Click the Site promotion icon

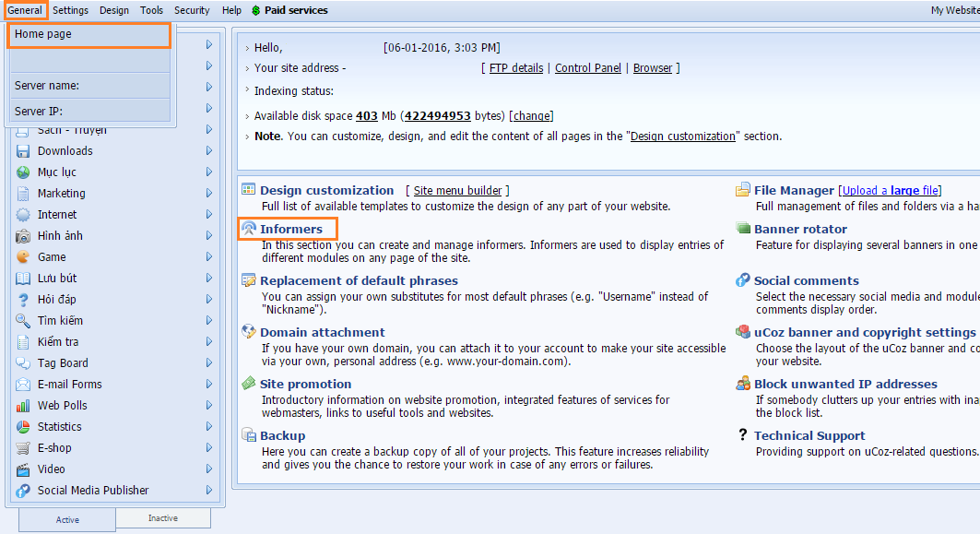point(249,384)
